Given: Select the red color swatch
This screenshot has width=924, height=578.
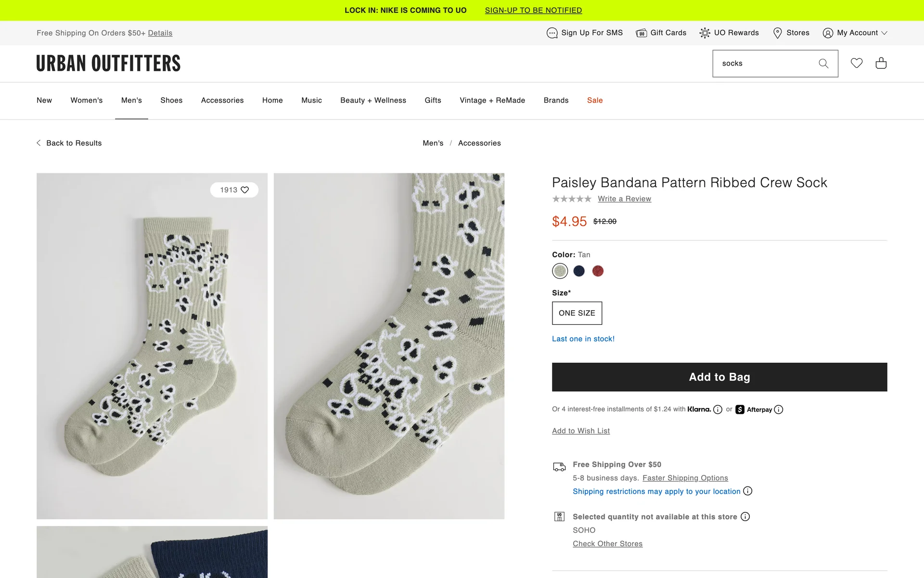Looking at the screenshot, I should tap(598, 271).
